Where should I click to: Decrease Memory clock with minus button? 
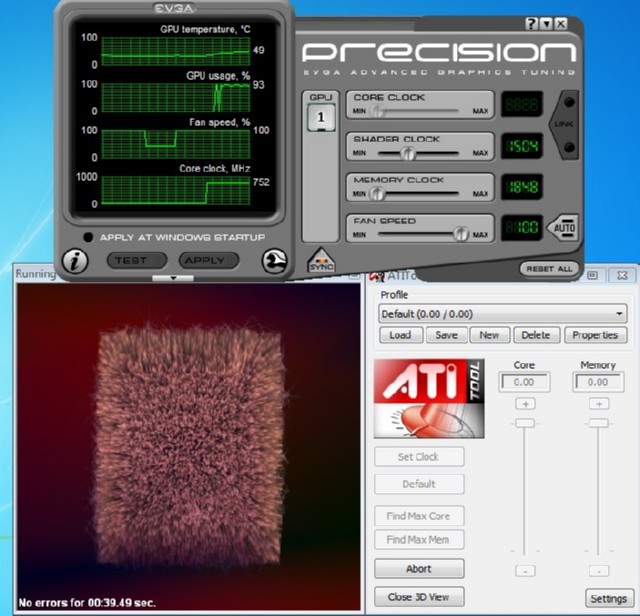599,571
